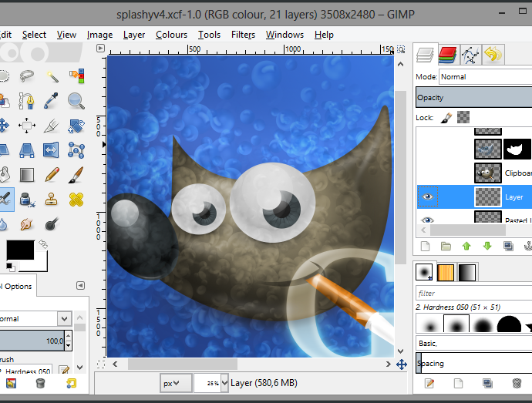Select the Alignment tool

click(x=27, y=126)
